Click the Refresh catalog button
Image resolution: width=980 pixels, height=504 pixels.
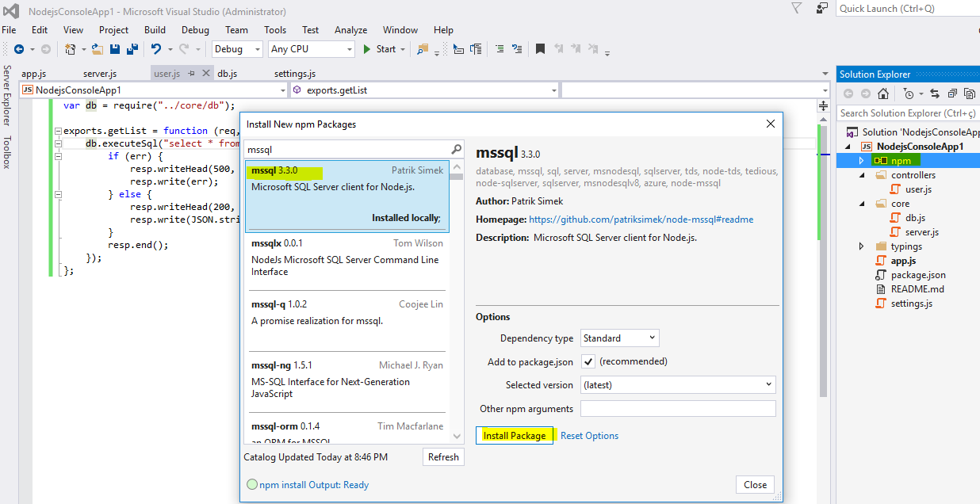pos(443,456)
